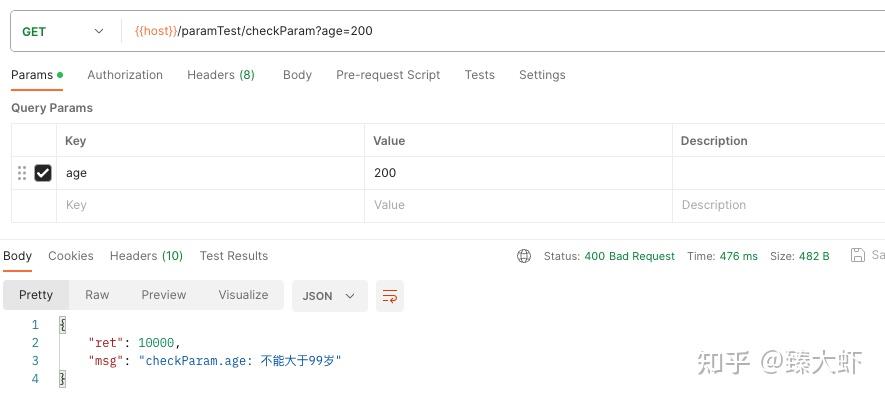Switch to Preview response view
Viewport: 885px width, 399px height.
(x=164, y=295)
